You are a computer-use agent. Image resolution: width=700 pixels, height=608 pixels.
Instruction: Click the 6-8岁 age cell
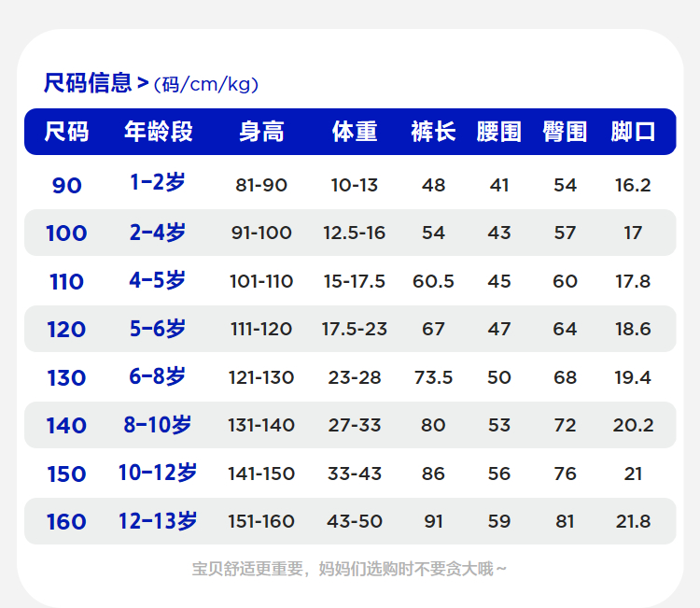(158, 376)
